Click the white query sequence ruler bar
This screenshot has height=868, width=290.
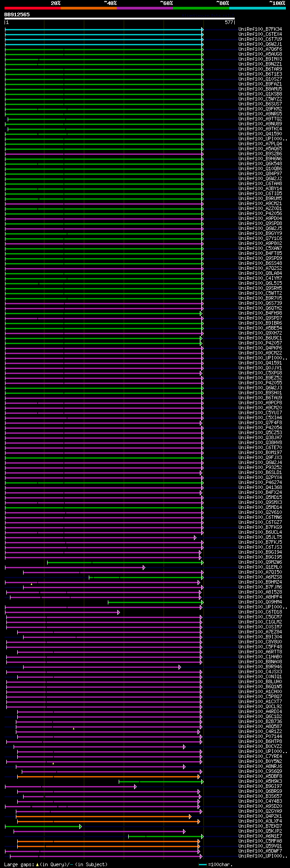click(120, 19)
